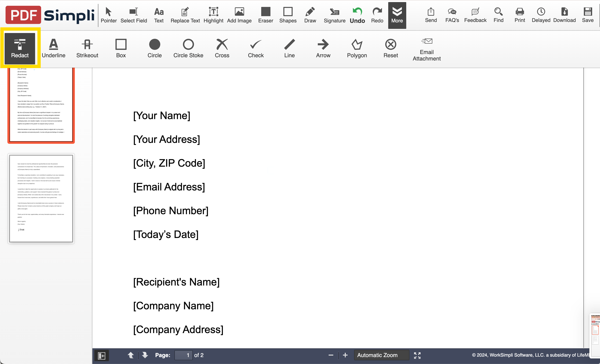The image size is (600, 364).
Task: Click the Eraser tool
Action: pyautogui.click(x=265, y=15)
